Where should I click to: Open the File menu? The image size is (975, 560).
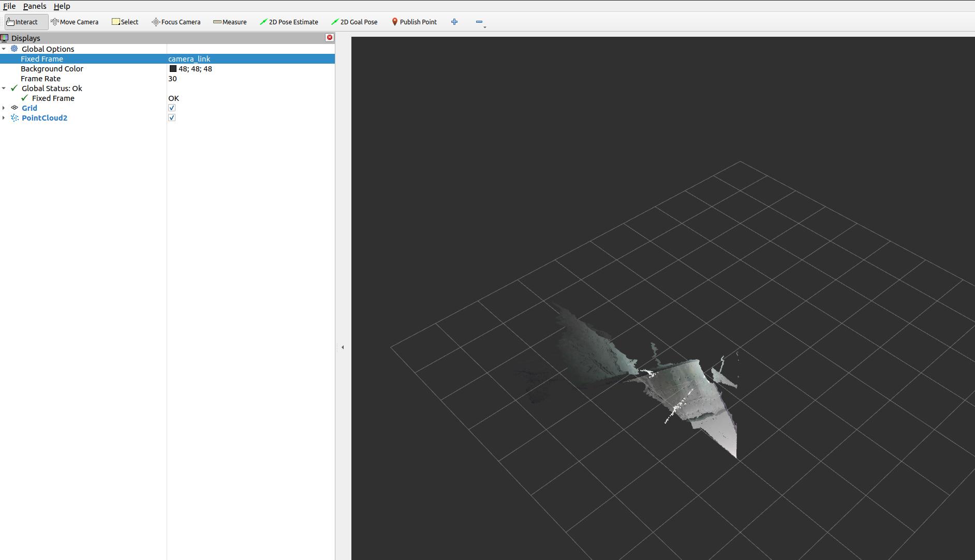pyautogui.click(x=9, y=6)
